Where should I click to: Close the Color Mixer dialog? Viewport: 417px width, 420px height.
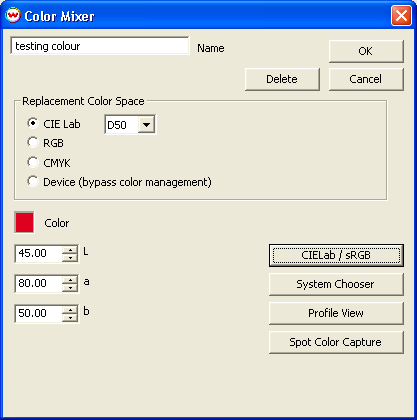pyautogui.click(x=401, y=15)
